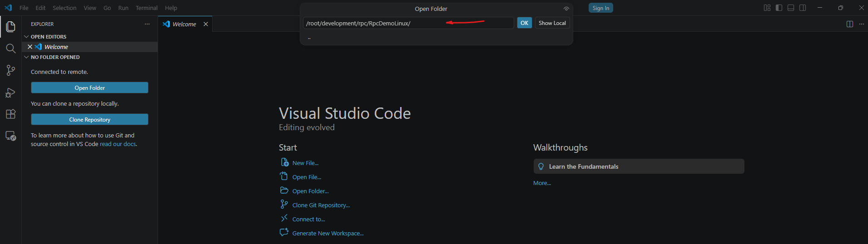Image resolution: width=868 pixels, height=244 pixels.
Task: Open the Run and Debug view
Action: coord(10,93)
